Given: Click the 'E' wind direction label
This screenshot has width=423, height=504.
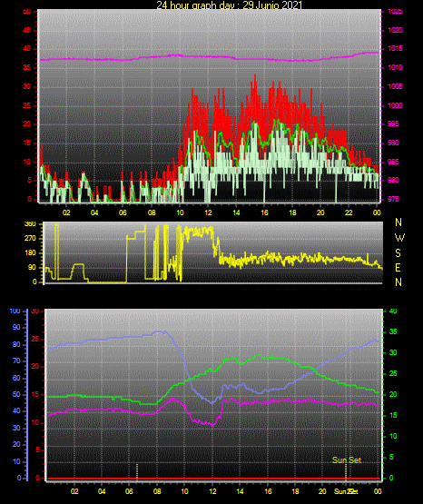Looking at the screenshot, I should click(398, 268).
